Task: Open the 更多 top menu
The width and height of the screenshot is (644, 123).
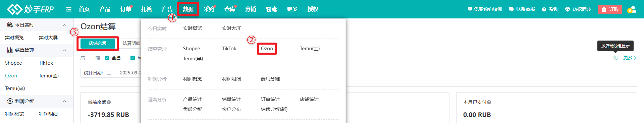Action: click(x=292, y=9)
